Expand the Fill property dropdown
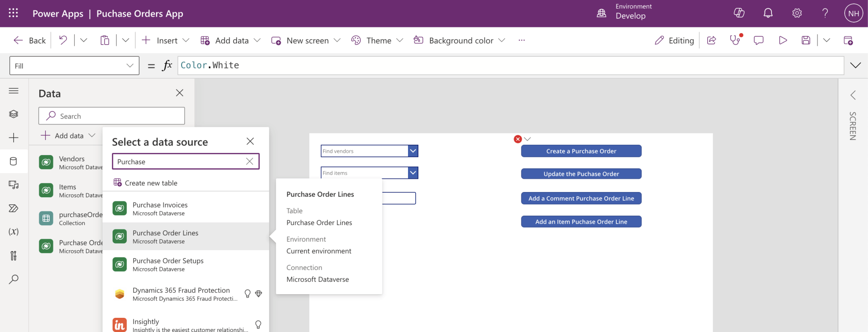This screenshot has height=332, width=868. pyautogui.click(x=130, y=66)
